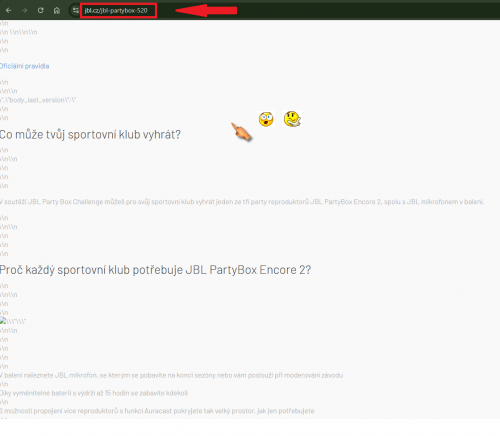Click the broken image placeholder icon
The width and height of the screenshot is (500, 436).
(3, 321)
